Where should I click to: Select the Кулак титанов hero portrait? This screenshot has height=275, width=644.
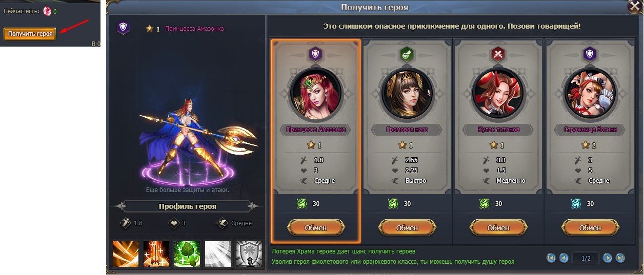point(498,93)
